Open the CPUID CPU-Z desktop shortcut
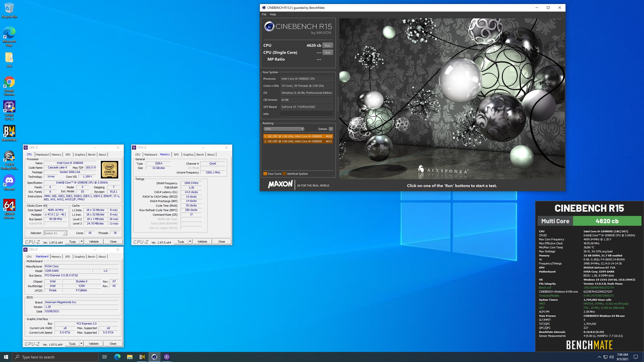The width and height of the screenshot is (644, 362). coord(9,111)
